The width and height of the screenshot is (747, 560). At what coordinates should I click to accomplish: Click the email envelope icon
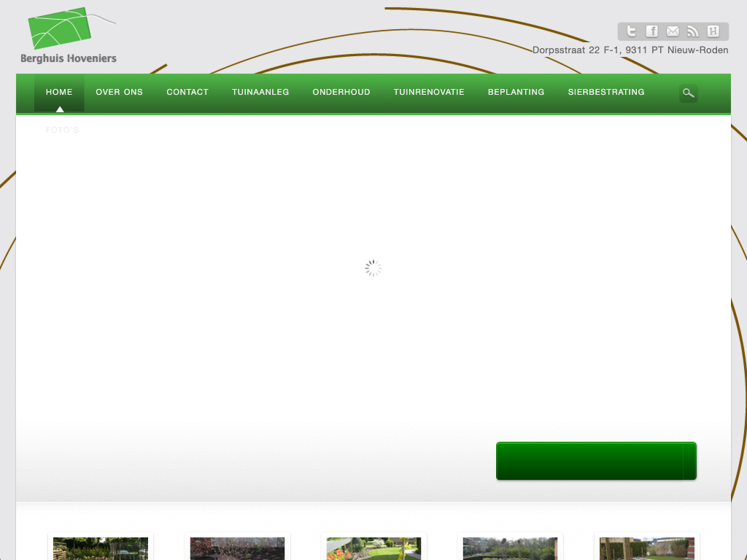673,31
